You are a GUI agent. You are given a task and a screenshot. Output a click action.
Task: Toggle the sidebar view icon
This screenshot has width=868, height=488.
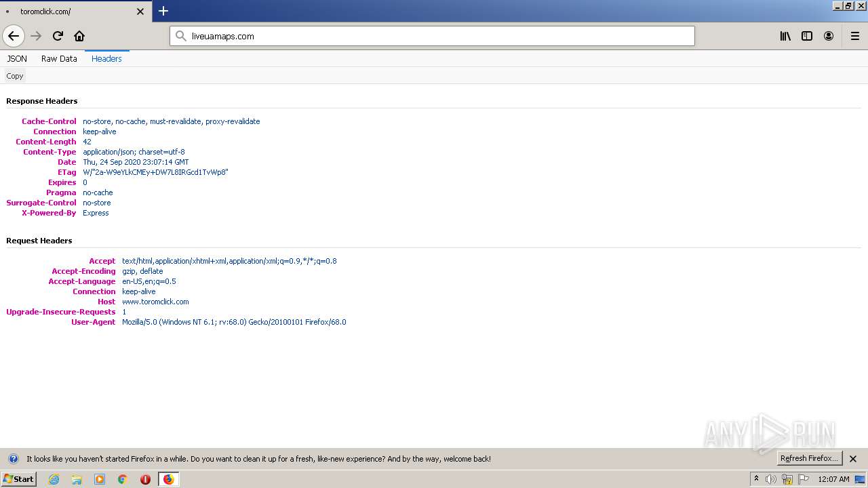coord(807,36)
